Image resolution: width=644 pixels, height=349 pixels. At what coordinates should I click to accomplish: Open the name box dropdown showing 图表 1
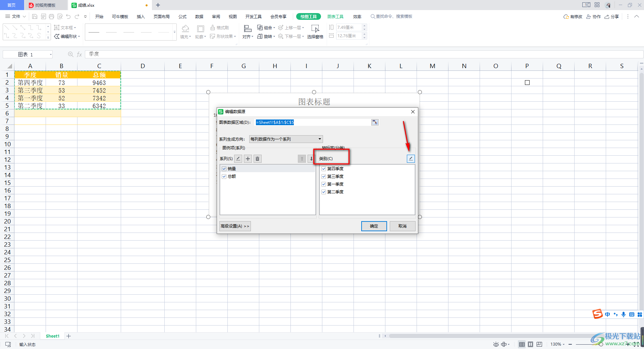click(51, 54)
